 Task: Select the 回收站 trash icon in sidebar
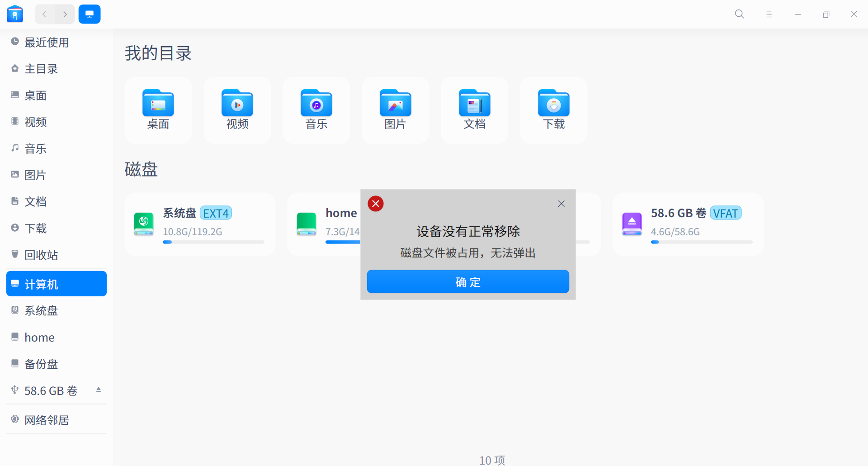[x=15, y=254]
